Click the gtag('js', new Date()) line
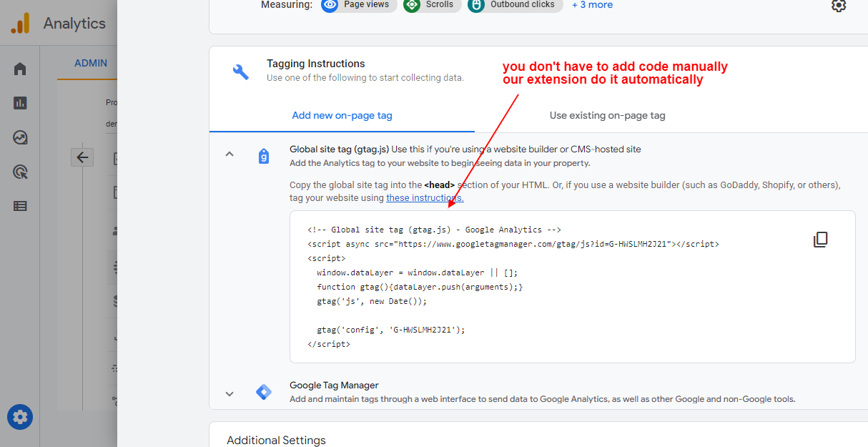 [372, 301]
